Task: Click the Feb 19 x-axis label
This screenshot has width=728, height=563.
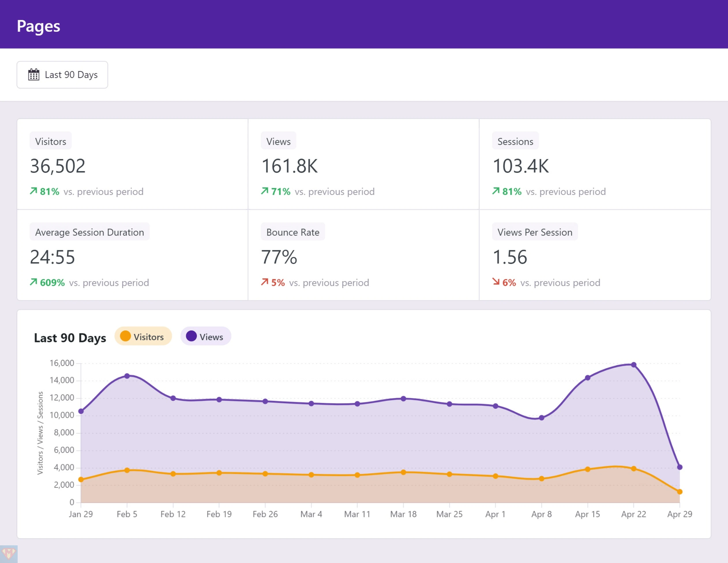Action: 219,514
